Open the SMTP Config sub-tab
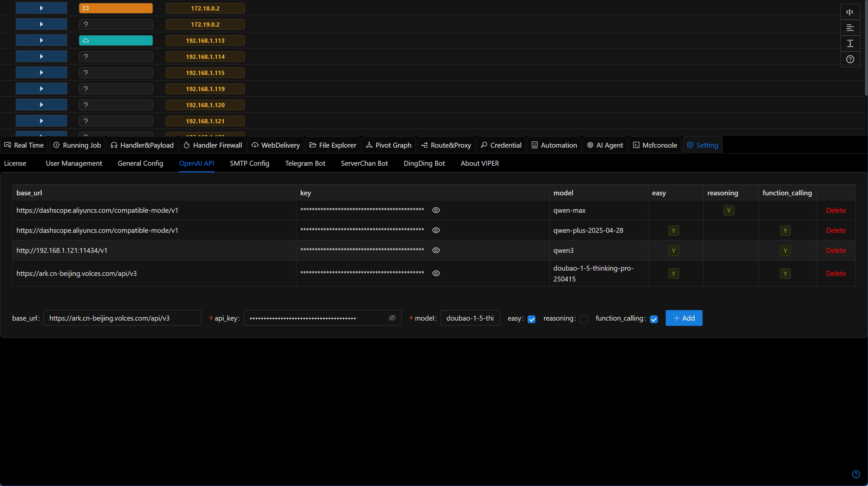Screen dimensions: 868x486 click(x=250, y=163)
